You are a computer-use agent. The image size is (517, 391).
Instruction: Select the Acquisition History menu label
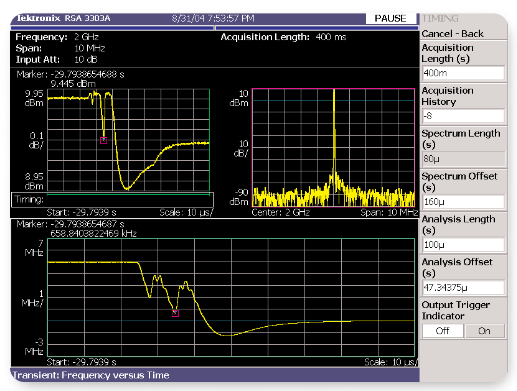click(x=447, y=96)
